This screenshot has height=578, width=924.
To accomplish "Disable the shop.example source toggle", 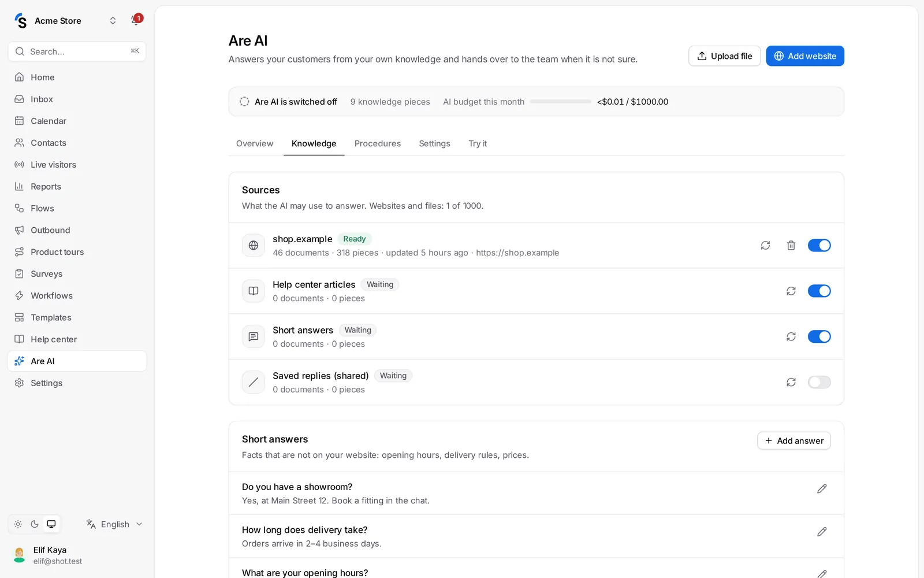I will coord(819,245).
